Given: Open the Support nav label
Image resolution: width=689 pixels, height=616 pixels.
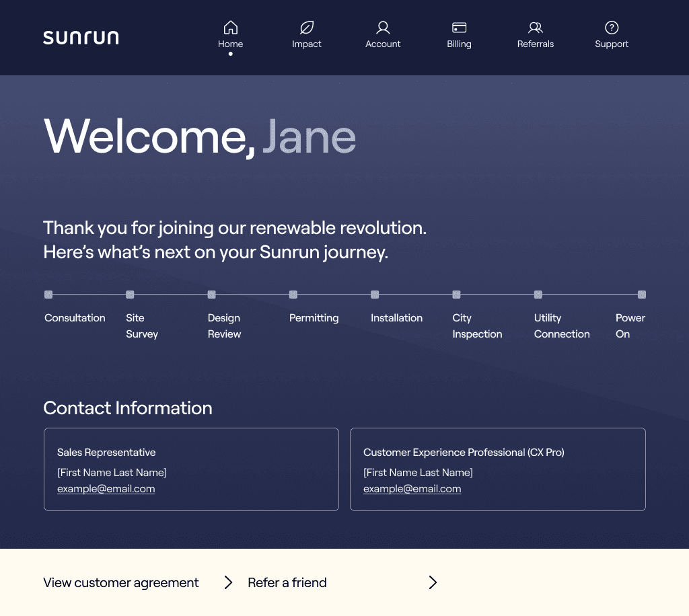Looking at the screenshot, I should coord(612,44).
